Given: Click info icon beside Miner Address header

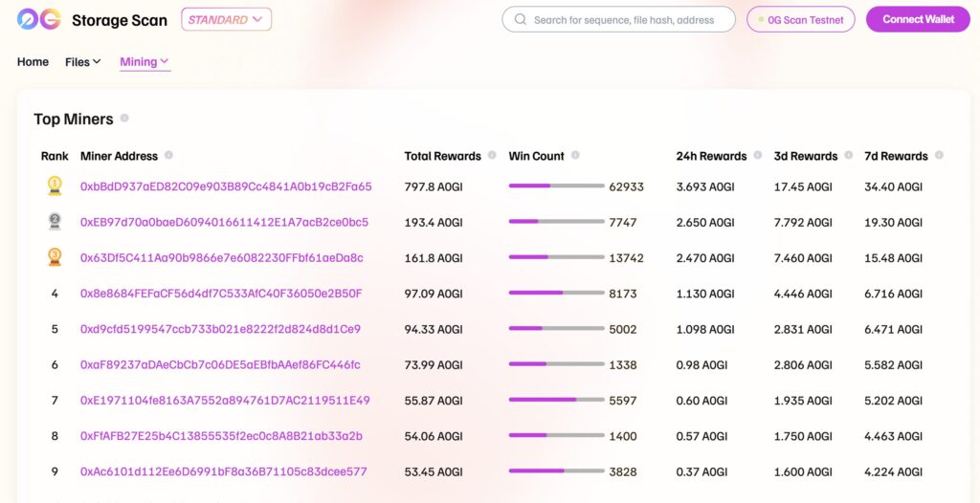Looking at the screenshot, I should pyautogui.click(x=168, y=155).
